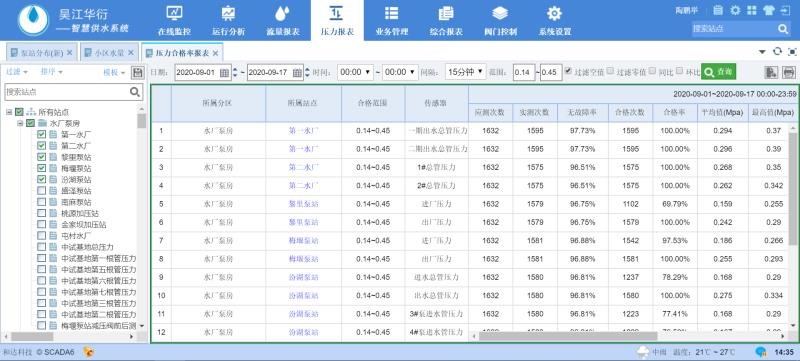This screenshot has width=800, height=361.
Task: Click the notes document icon beside the username
Action: 718,10
